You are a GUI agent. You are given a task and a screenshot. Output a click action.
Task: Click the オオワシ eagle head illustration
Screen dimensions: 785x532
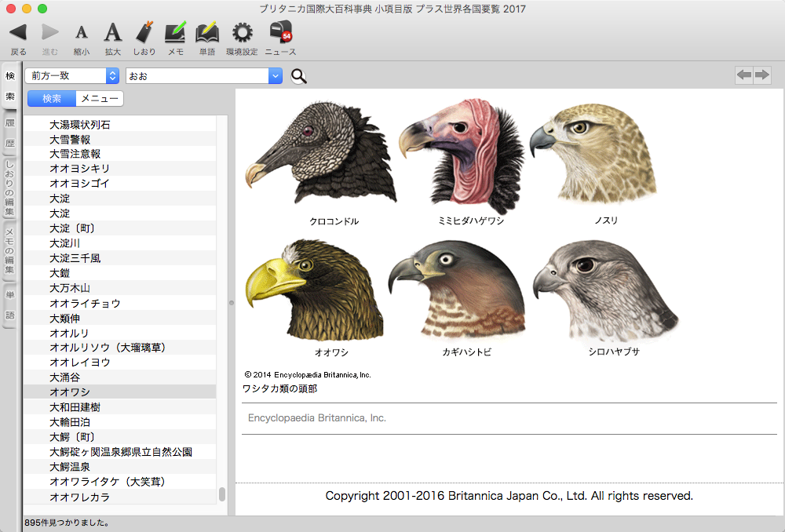point(314,290)
